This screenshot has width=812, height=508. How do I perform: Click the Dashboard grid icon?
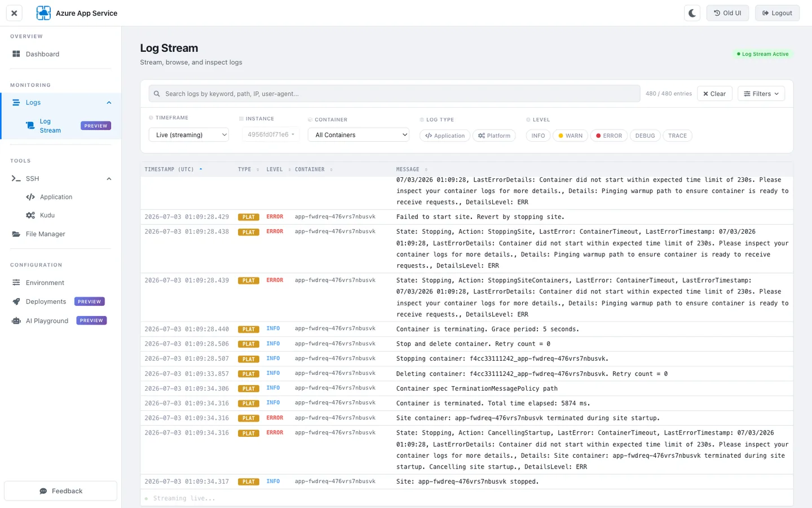[x=16, y=54]
